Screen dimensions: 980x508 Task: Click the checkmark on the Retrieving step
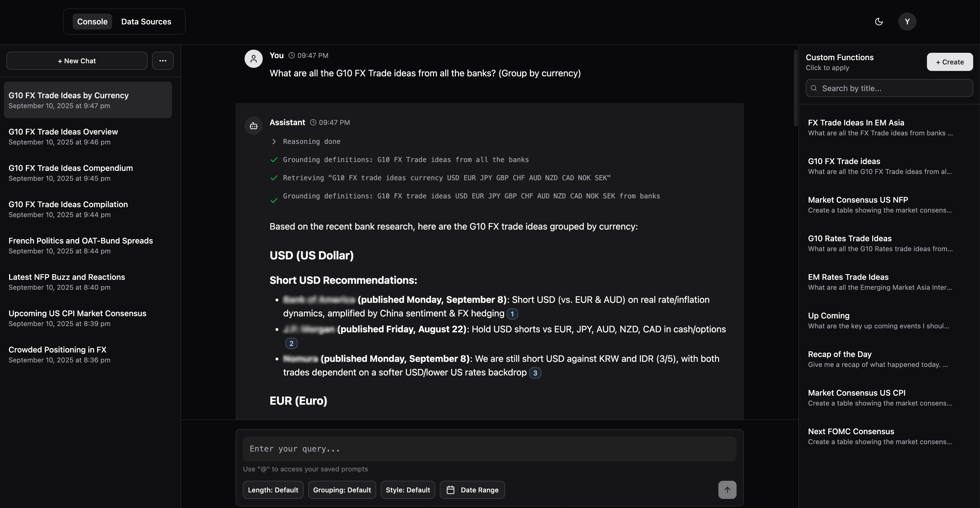[x=274, y=178]
